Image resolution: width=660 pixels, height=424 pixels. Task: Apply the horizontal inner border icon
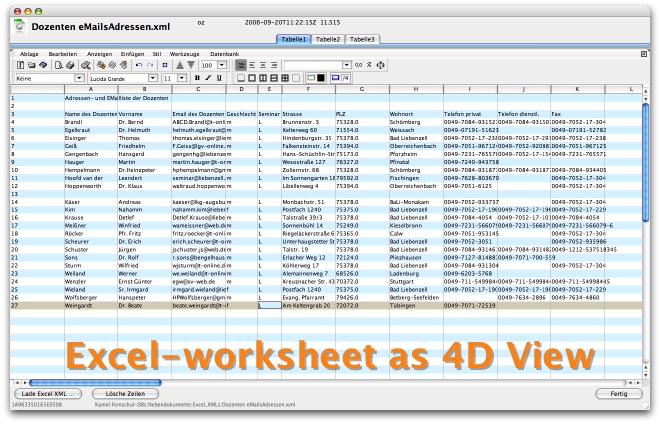coord(274,78)
